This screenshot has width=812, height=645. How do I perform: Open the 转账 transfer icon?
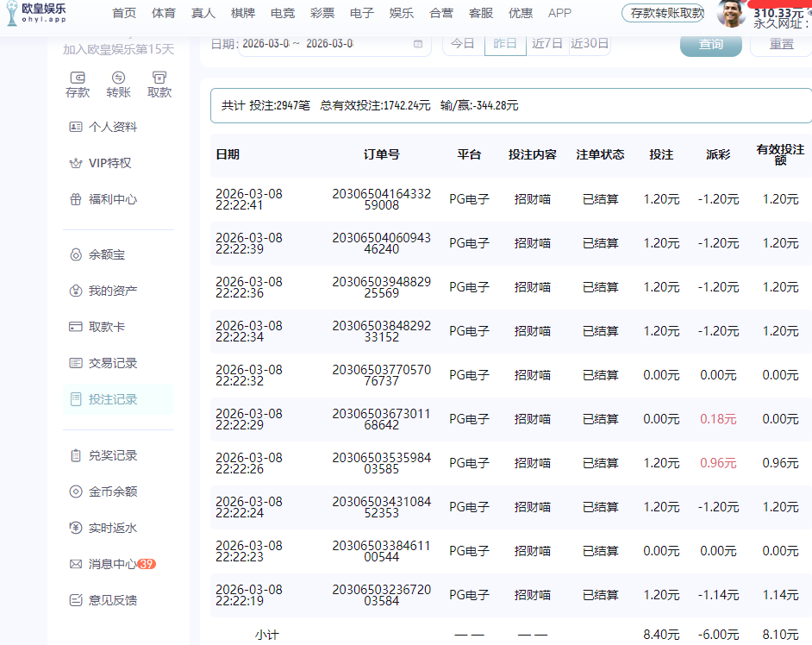click(118, 78)
